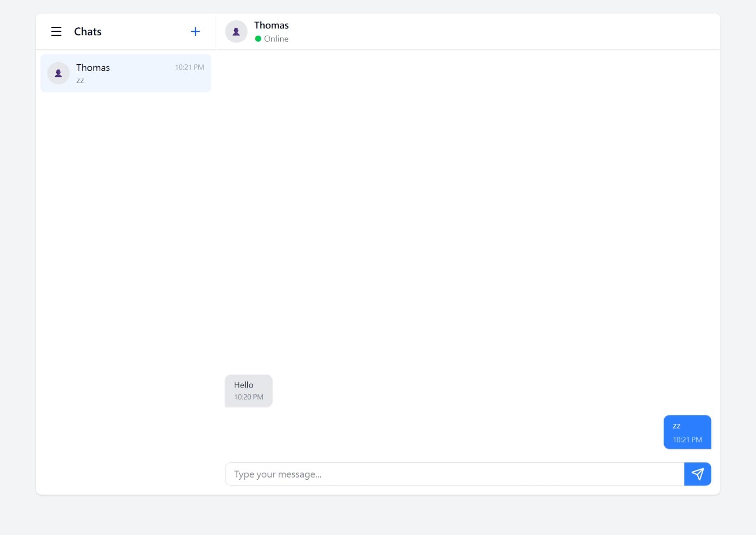
Task: Click Thomas's name in the chat header
Action: [x=271, y=25]
